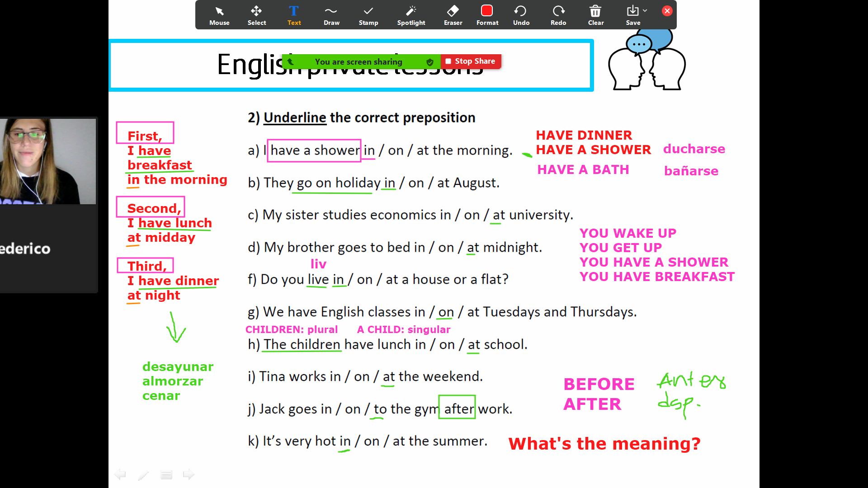Image resolution: width=868 pixels, height=488 pixels.
Task: Click the word 'AFTER' annotation
Action: pos(592,404)
